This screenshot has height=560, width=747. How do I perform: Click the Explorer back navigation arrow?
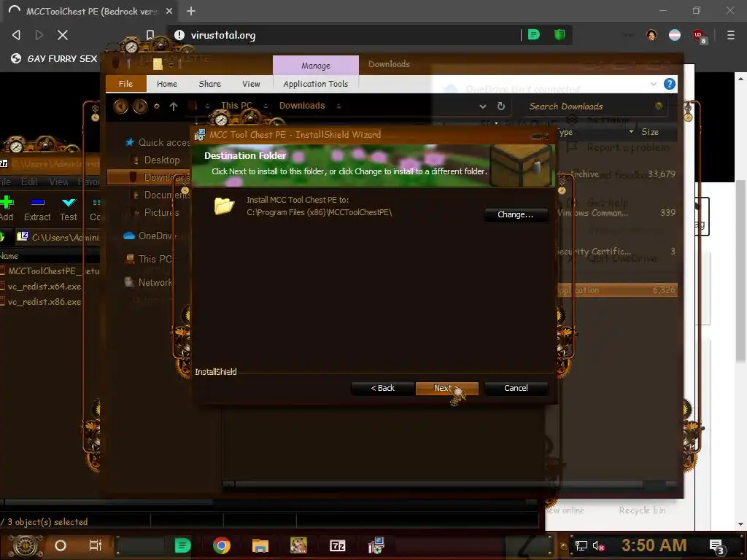[121, 106]
